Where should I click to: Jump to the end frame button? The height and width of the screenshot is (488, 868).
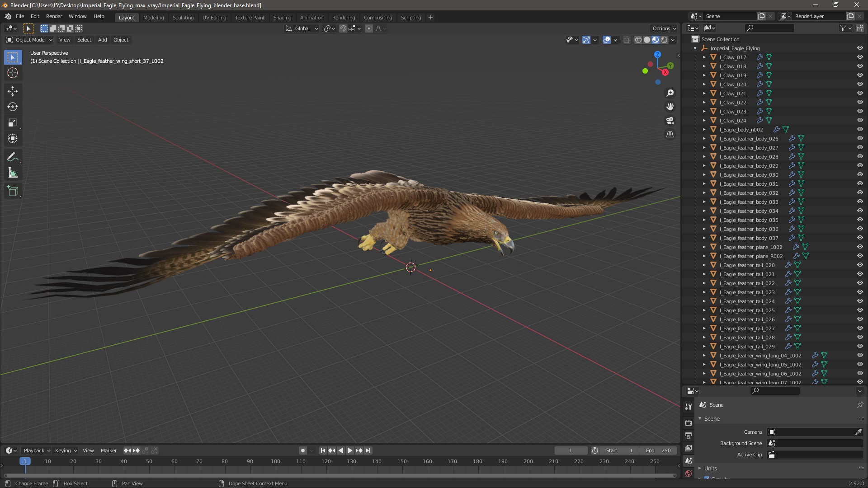(x=368, y=450)
